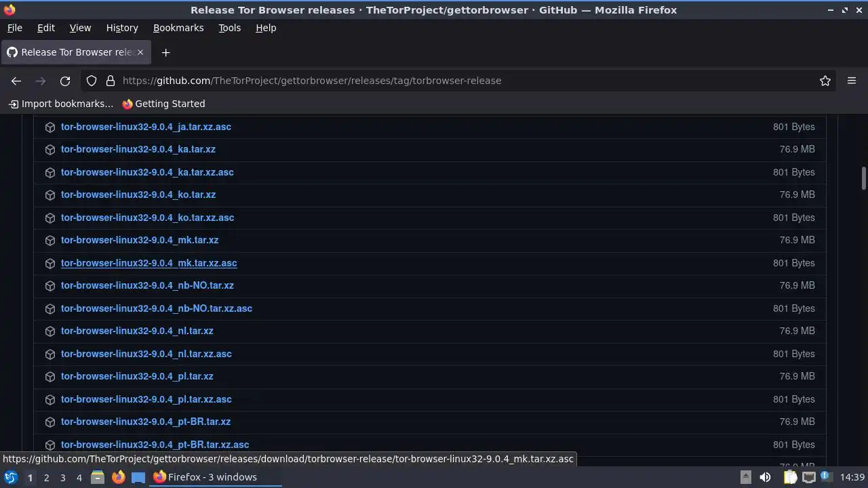Image resolution: width=868 pixels, height=488 pixels.
Task: Click the package icon beside pt-BR.tar.xz
Action: [50, 422]
